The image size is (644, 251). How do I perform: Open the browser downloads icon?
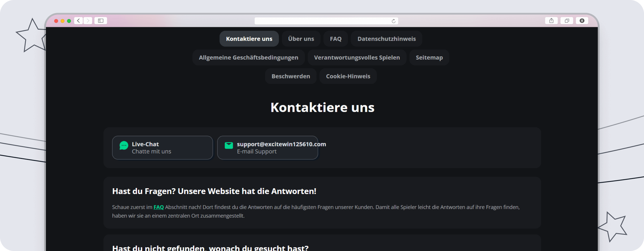582,21
